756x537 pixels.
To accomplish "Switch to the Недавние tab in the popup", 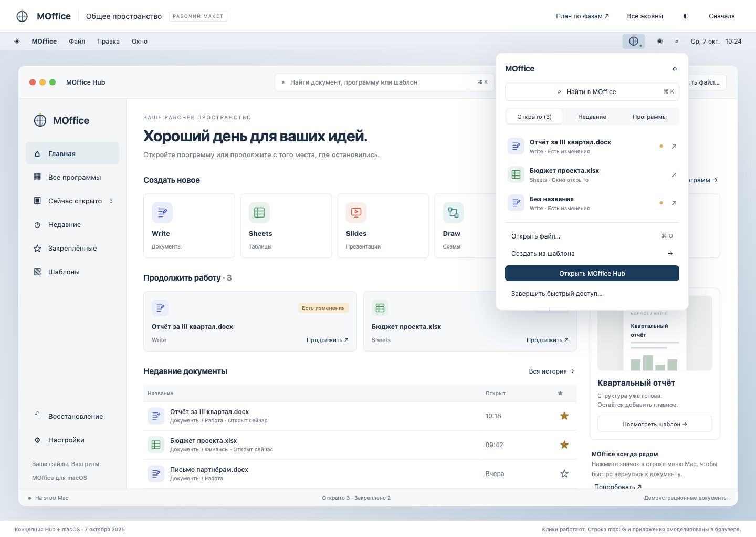I will click(x=592, y=117).
